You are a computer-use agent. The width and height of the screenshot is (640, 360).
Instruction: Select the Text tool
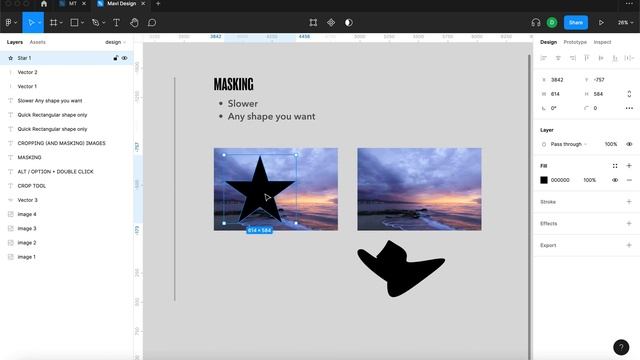pos(116,22)
